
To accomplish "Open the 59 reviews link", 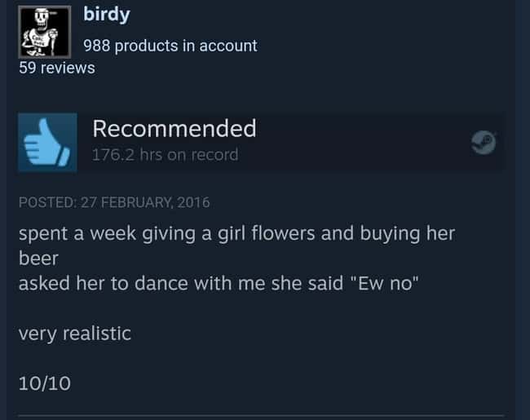I will click(57, 68).
